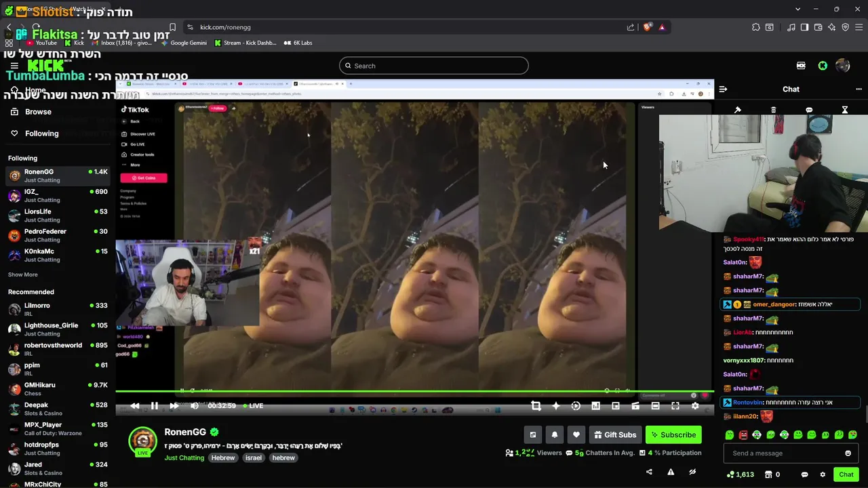
Task: Show the stream stats bar-chart icon
Action: click(595, 406)
